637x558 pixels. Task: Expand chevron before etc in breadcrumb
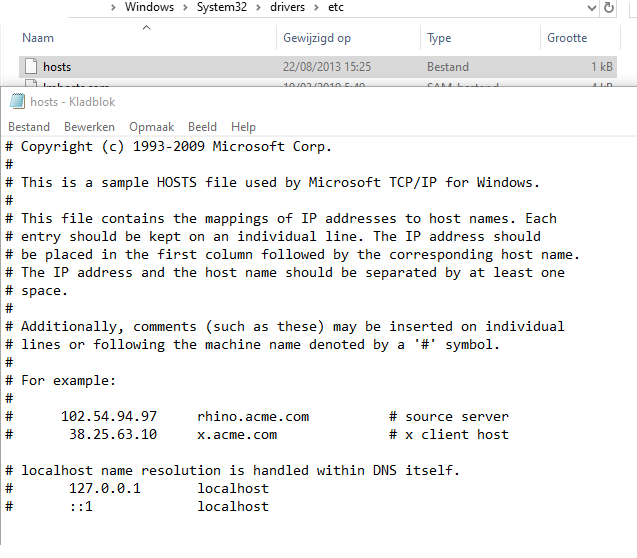(316, 7)
